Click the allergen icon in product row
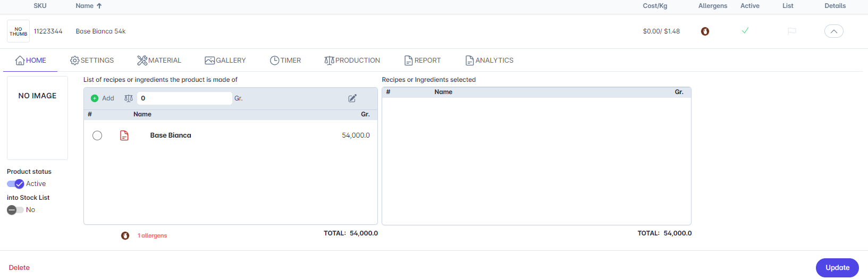The width and height of the screenshot is (868, 279). [x=705, y=31]
